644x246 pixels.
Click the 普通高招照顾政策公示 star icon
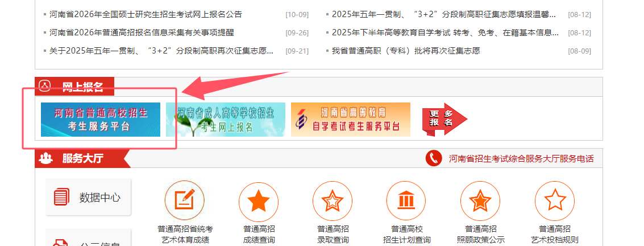coord(480,202)
